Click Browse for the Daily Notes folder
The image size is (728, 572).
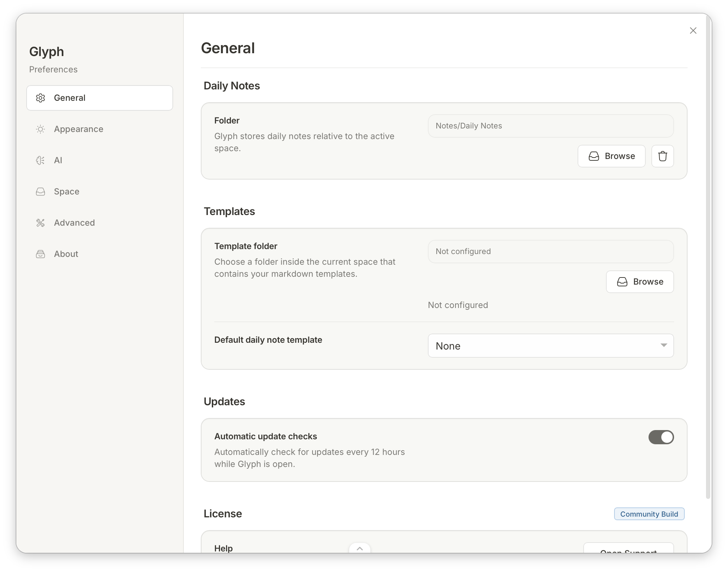611,156
